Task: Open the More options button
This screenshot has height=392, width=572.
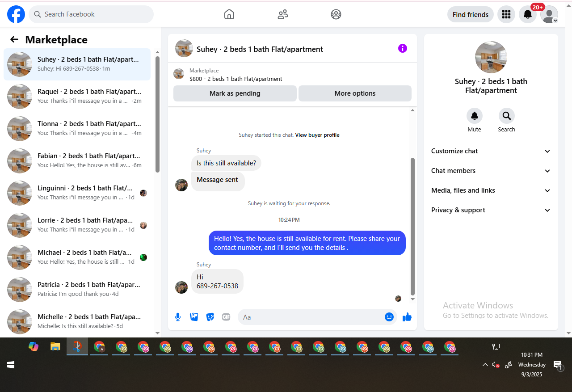Action: 355,93
